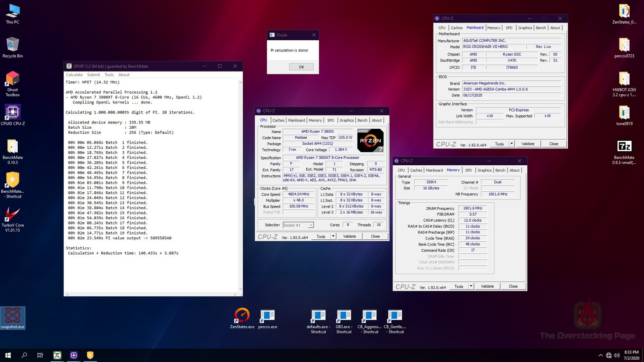Image resolution: width=644 pixels, height=362 pixels.
Task: Open the Ghost Toolbox desktop icon
Action: [x=12, y=80]
